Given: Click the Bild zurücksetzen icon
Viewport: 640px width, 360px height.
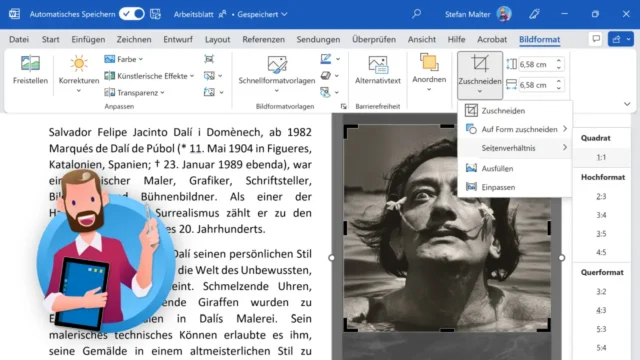Looking at the screenshot, I should coord(209,93).
